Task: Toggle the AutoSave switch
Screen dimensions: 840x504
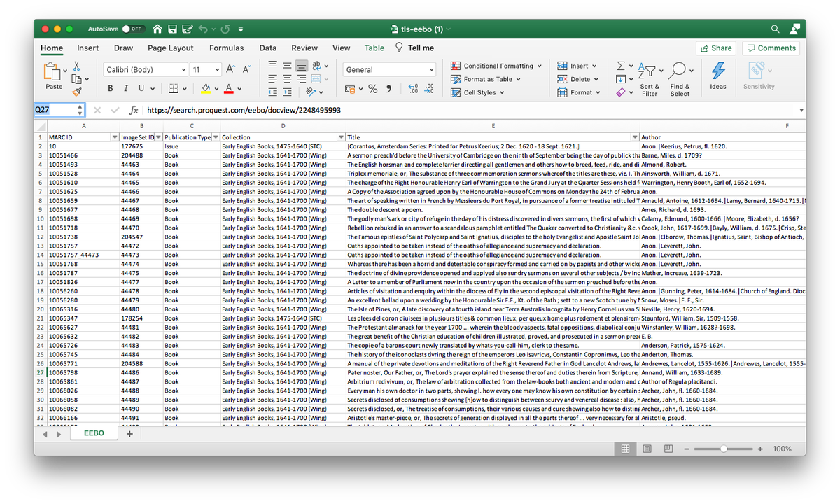Action: pos(132,29)
